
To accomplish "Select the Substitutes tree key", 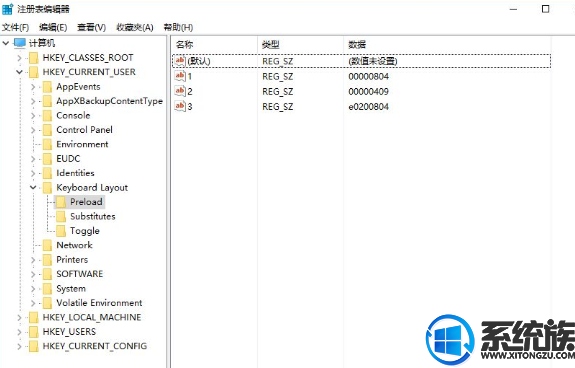I will point(93,216).
